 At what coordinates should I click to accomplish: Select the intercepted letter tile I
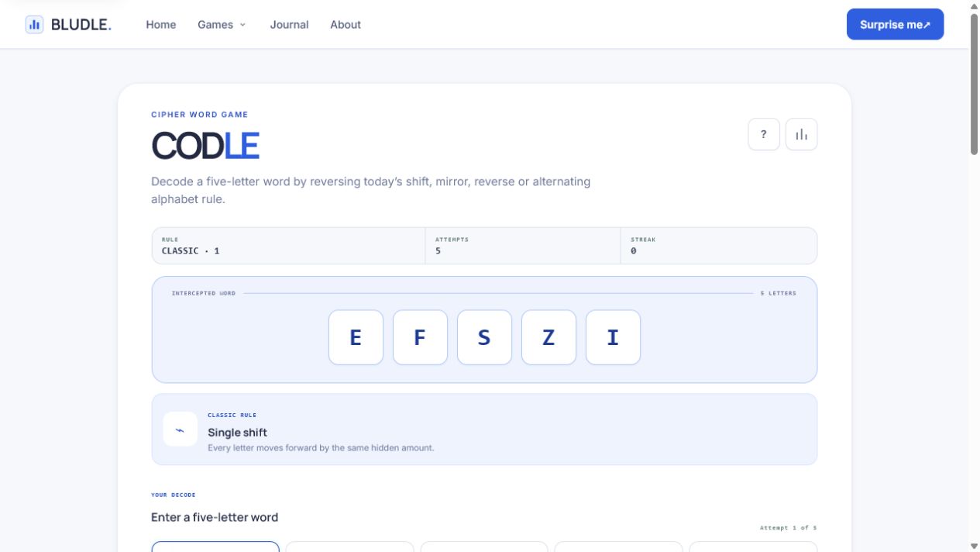[613, 337]
